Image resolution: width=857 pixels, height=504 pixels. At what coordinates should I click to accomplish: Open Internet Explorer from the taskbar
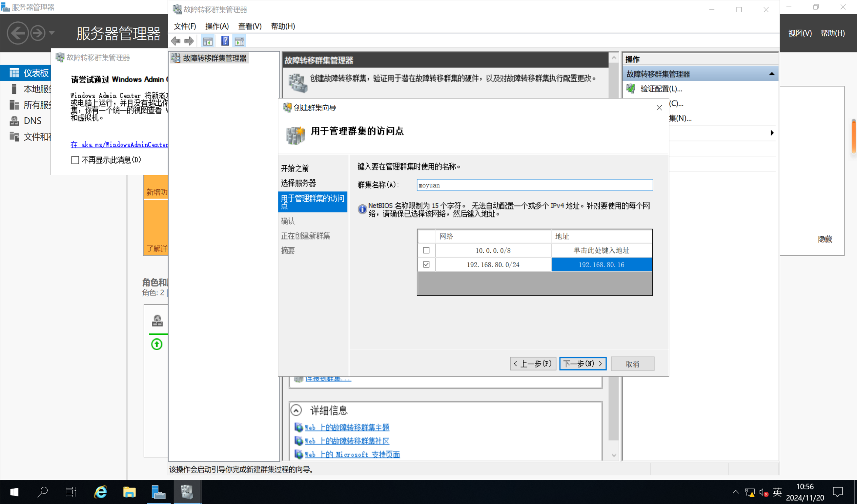click(100, 492)
